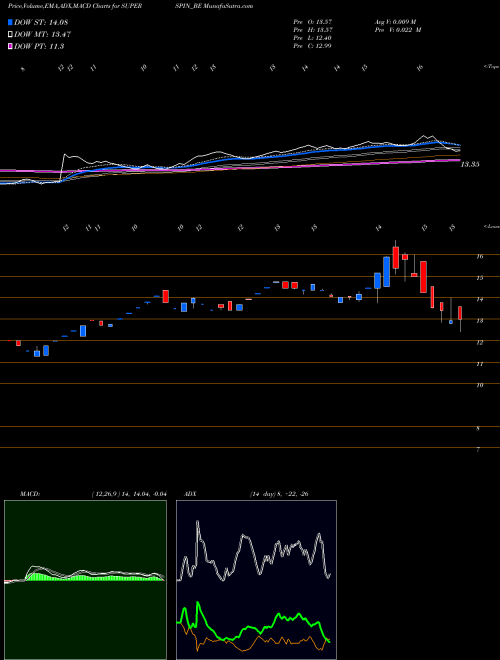Click the price axis label 15
This screenshot has height=660, width=500.
[x=479, y=278]
